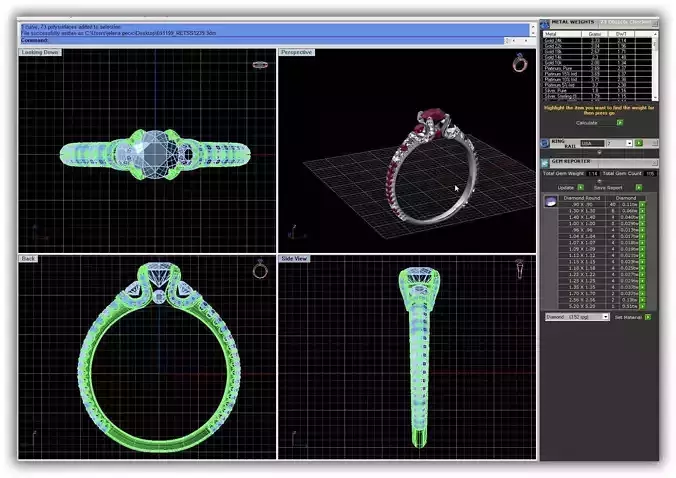This screenshot has height=478, width=676.
Task: Click go button on 1.04 X 1.04 row
Action: click(x=642, y=236)
